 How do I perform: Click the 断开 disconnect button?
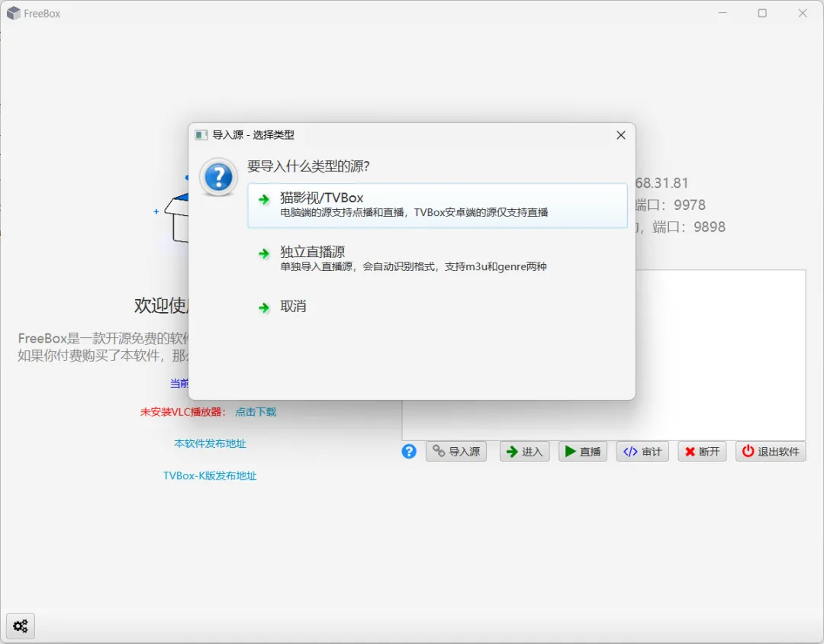702,452
